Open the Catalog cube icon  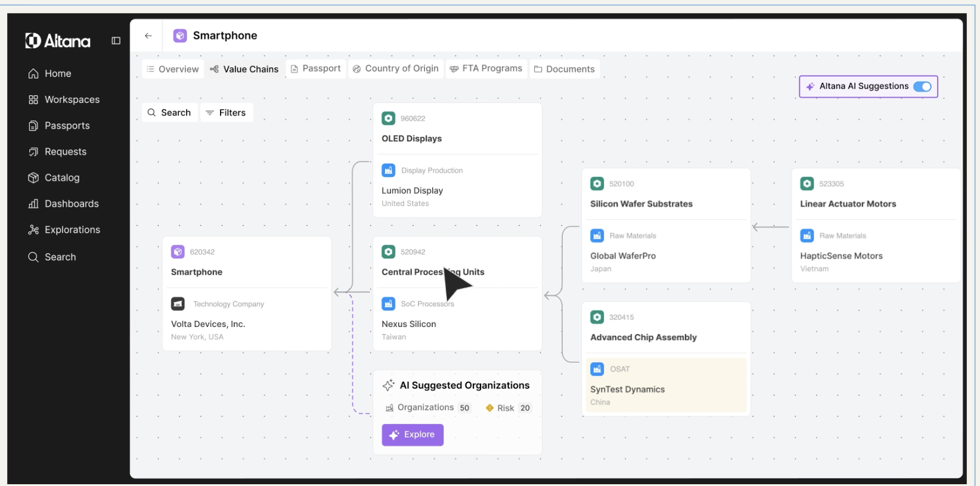33,177
